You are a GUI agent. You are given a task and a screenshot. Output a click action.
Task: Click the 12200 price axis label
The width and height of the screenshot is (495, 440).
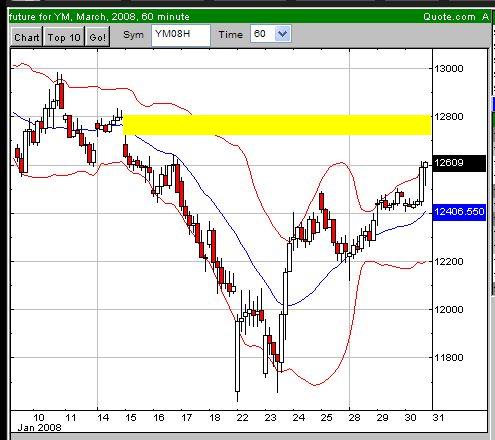(x=449, y=261)
